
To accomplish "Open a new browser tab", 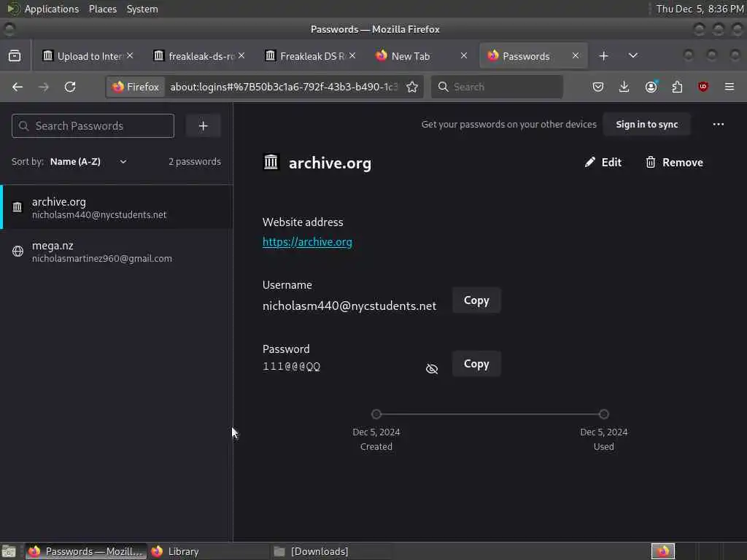I will click(x=603, y=55).
